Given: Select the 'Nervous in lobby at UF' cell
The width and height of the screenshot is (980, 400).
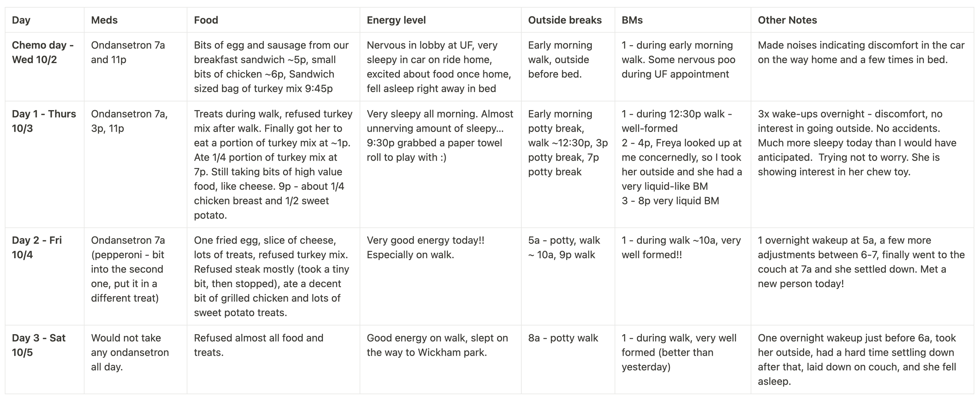Looking at the screenshot, I should (441, 67).
